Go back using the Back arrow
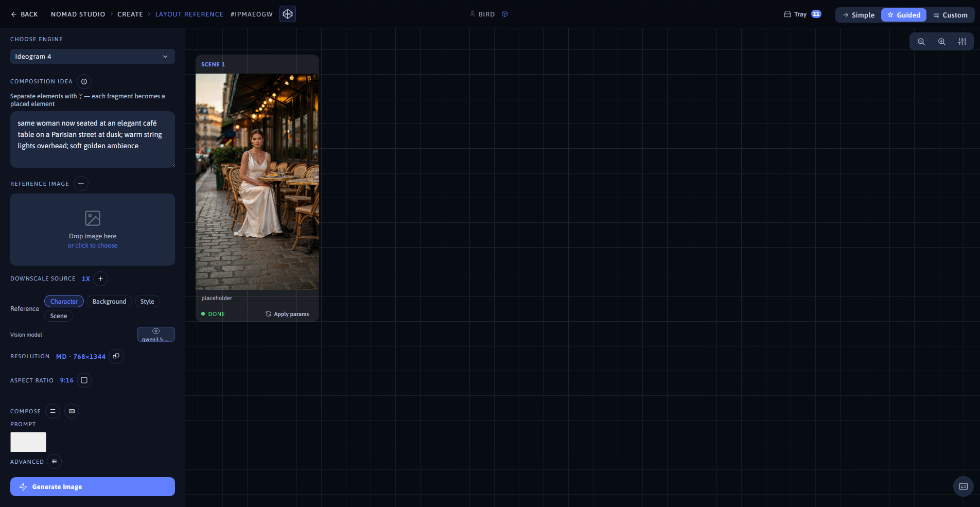980x507 pixels. click(24, 14)
